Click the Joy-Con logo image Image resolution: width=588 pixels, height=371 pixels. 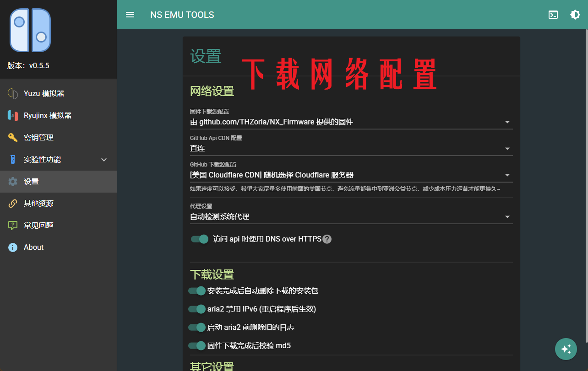click(30, 30)
